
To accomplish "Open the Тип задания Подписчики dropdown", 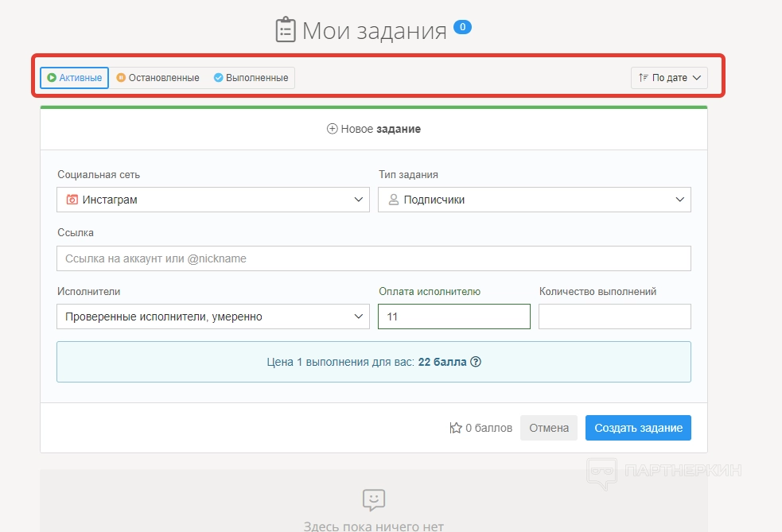I will 534,200.
